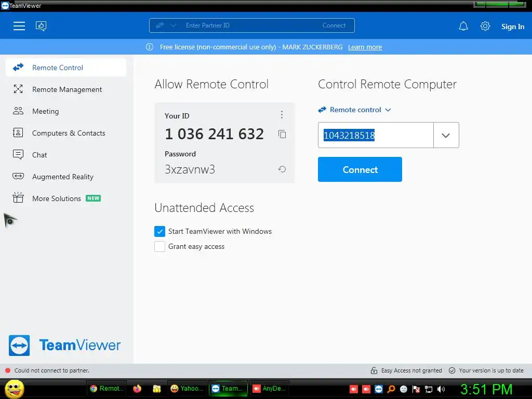The height and width of the screenshot is (399, 532).
Task: Open the file explorer folder on taskbar
Action: 156,389
